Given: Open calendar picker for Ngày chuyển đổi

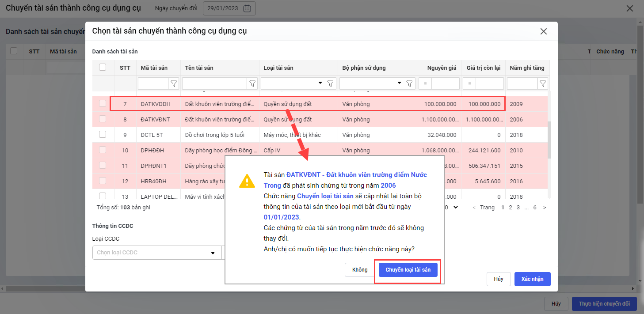Looking at the screenshot, I should point(247,8).
